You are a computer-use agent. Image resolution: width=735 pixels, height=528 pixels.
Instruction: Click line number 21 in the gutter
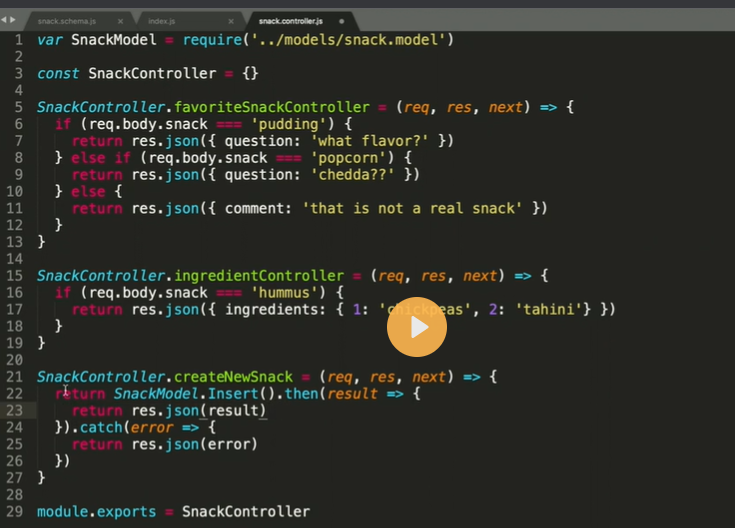(x=14, y=376)
